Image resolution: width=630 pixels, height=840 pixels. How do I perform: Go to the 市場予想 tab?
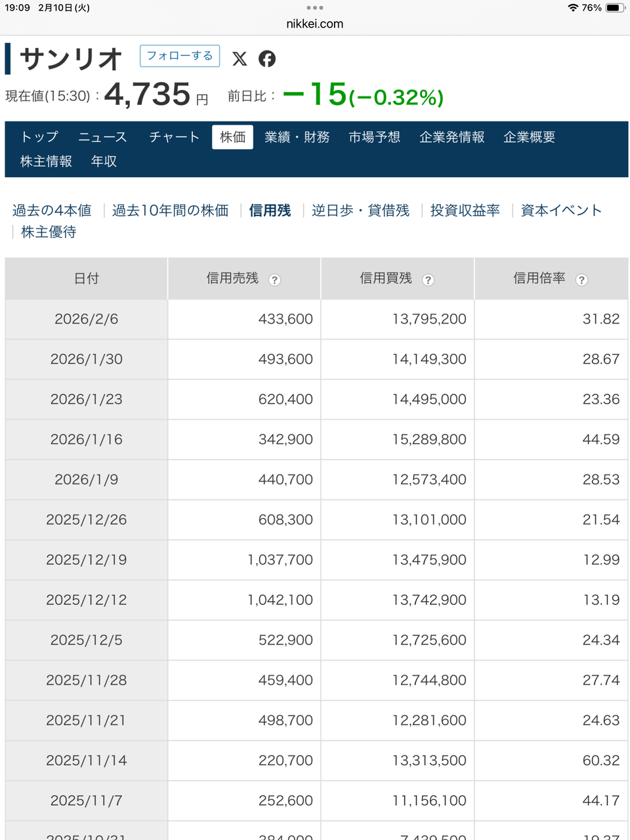coord(374,137)
